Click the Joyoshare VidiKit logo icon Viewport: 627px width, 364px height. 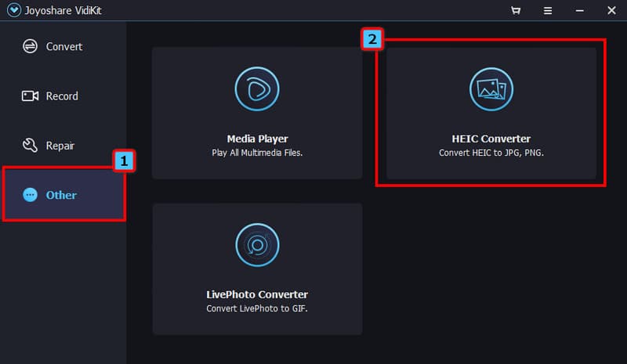pyautogui.click(x=13, y=10)
